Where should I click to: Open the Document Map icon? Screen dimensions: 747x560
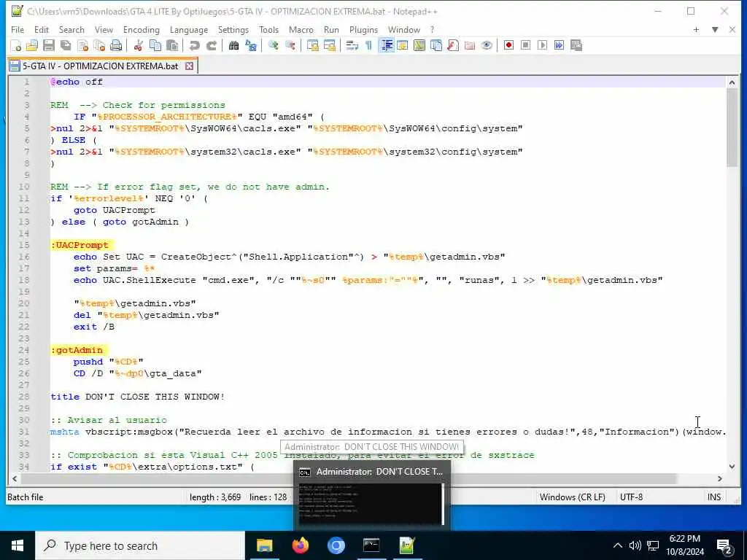click(419, 45)
